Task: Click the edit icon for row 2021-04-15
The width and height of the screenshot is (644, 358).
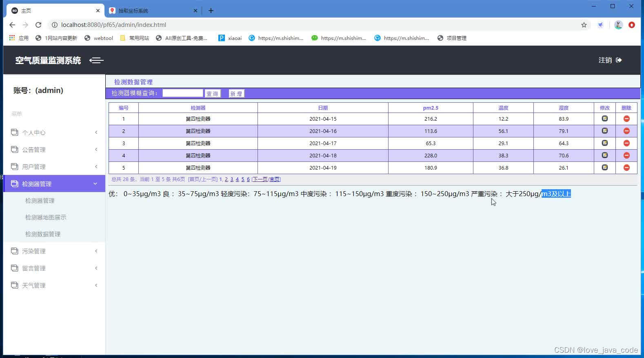Action: (605, 119)
